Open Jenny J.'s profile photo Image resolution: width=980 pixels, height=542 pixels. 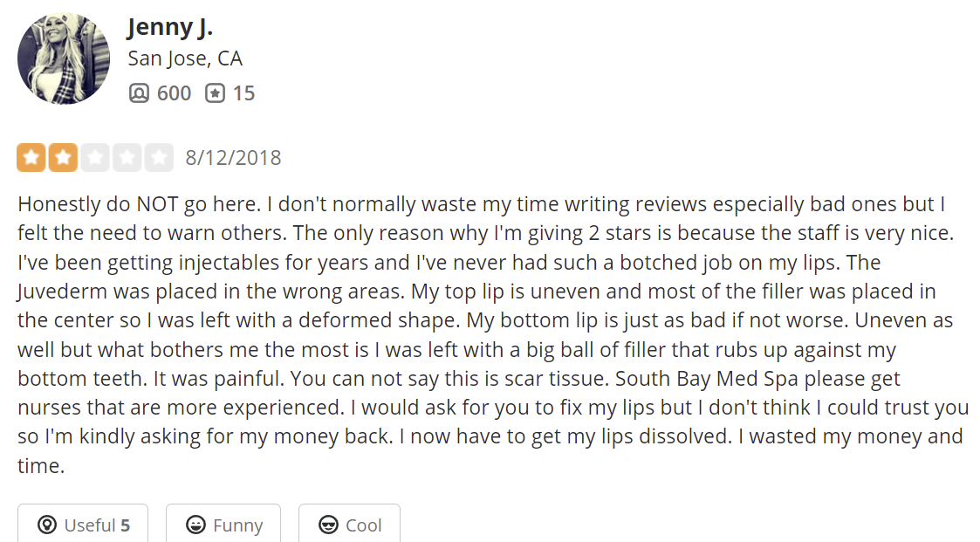coord(64,58)
